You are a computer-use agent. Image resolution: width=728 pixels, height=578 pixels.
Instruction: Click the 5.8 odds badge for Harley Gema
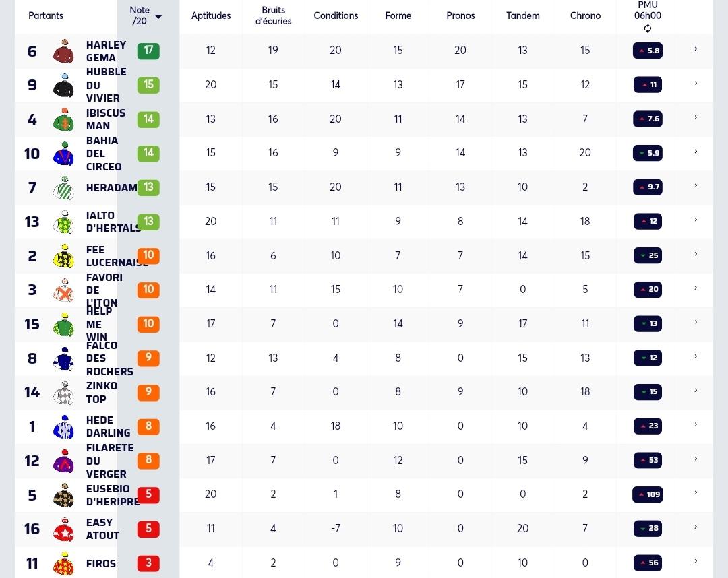pyautogui.click(x=648, y=51)
